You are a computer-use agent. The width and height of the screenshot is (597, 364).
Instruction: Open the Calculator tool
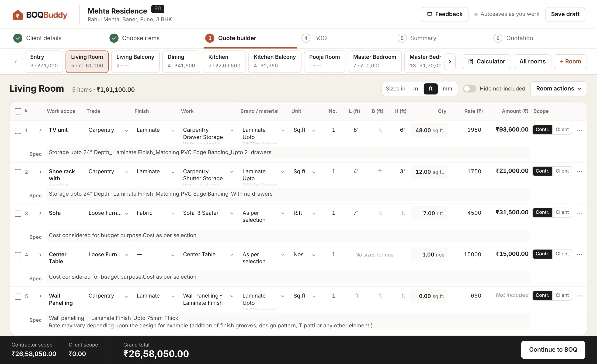pyautogui.click(x=486, y=62)
